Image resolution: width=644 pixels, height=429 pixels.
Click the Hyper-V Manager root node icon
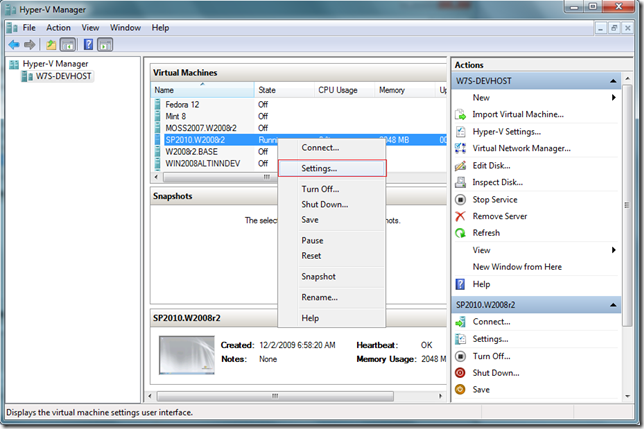coord(14,64)
